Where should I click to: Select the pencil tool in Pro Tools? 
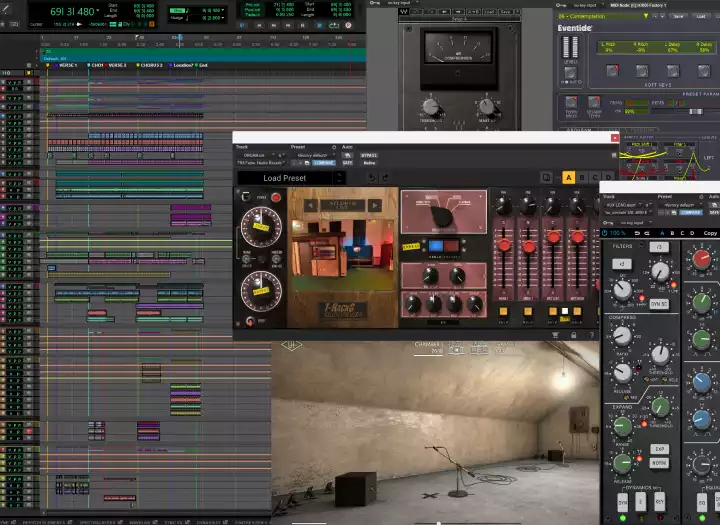pyautogui.click(x=6, y=8)
